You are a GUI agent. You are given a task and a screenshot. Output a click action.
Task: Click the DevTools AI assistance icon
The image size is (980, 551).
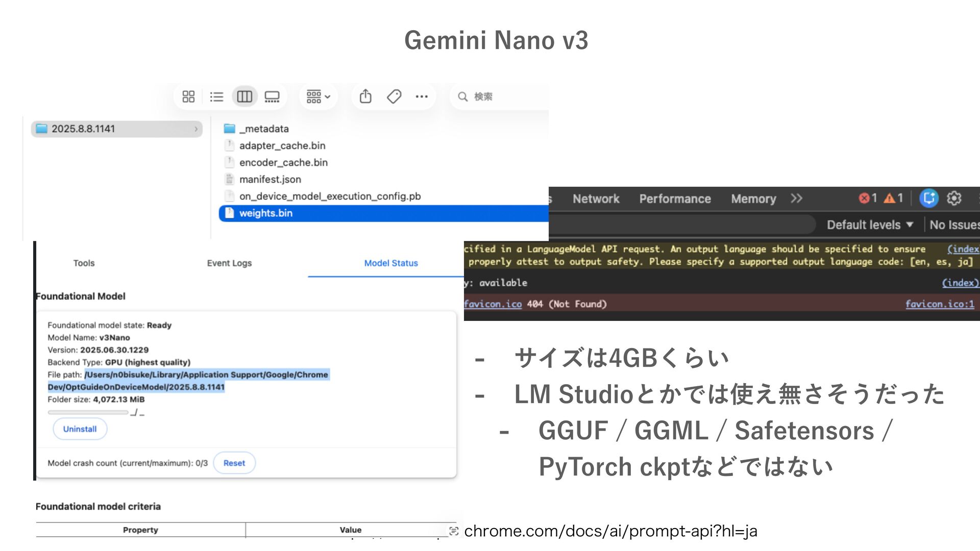[x=928, y=198]
